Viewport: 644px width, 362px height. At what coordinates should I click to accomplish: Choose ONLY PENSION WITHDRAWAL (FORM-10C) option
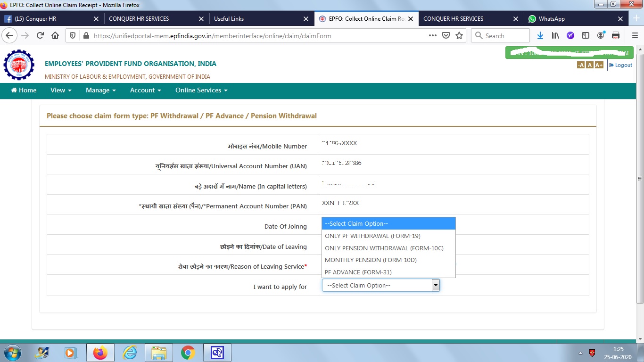pos(388,248)
